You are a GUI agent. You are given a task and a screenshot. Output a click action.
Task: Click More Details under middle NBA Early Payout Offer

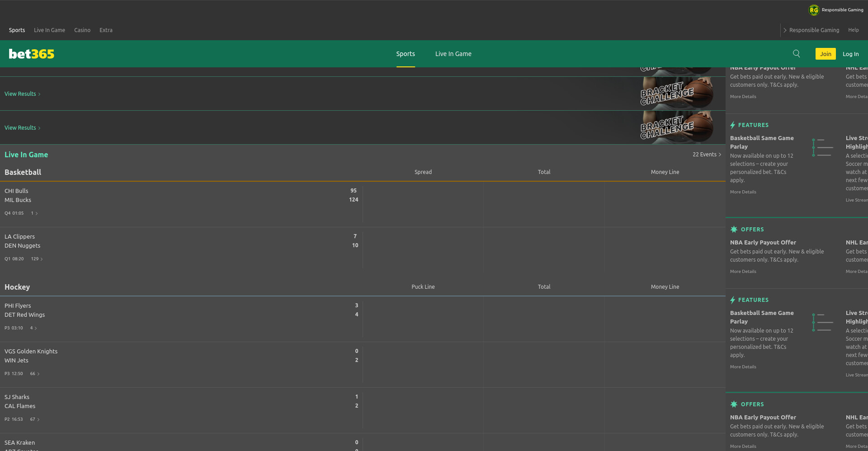coord(743,272)
